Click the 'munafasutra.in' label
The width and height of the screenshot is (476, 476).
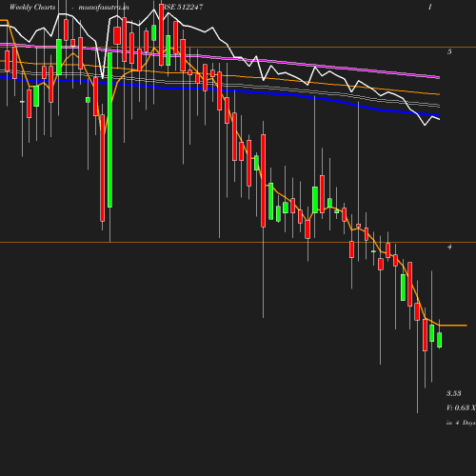tap(104, 8)
